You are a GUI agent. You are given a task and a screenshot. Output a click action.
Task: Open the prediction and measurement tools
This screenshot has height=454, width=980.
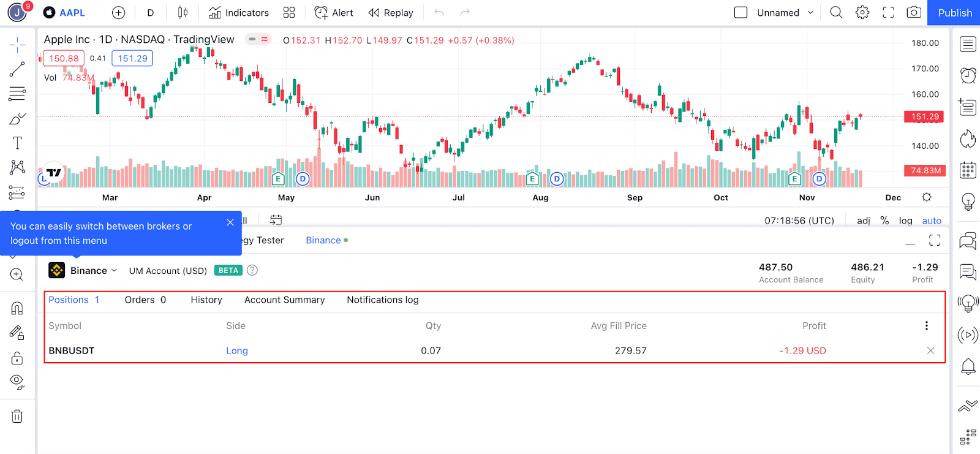(x=17, y=192)
